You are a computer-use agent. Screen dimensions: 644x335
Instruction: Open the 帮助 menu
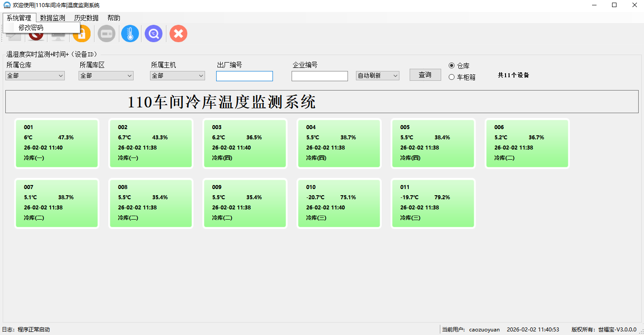pos(114,18)
